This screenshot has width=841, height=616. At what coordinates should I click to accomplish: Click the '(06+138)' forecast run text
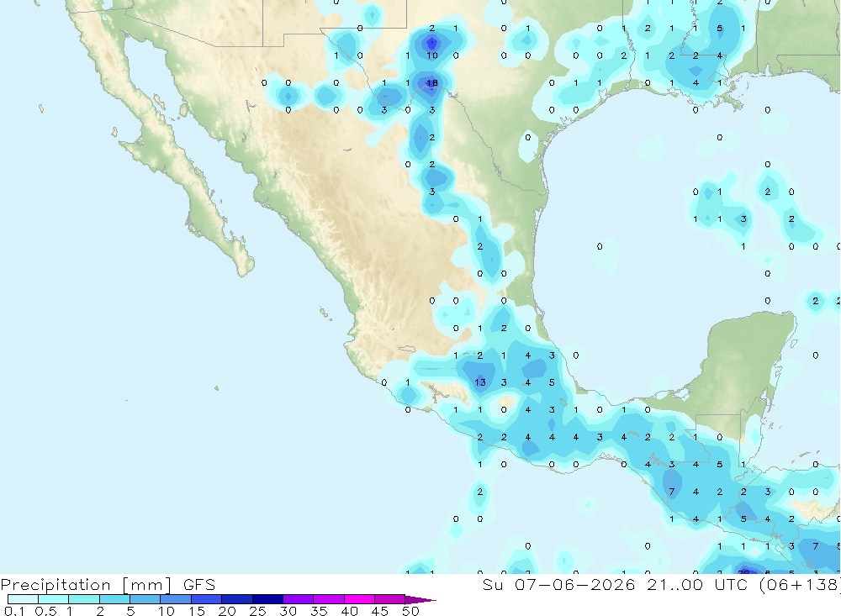[x=800, y=585]
